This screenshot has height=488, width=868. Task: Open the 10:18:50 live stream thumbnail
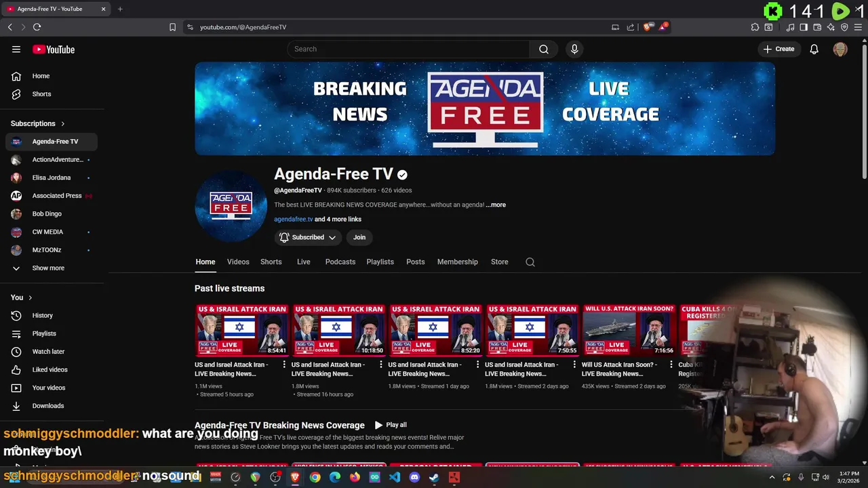tap(338, 330)
